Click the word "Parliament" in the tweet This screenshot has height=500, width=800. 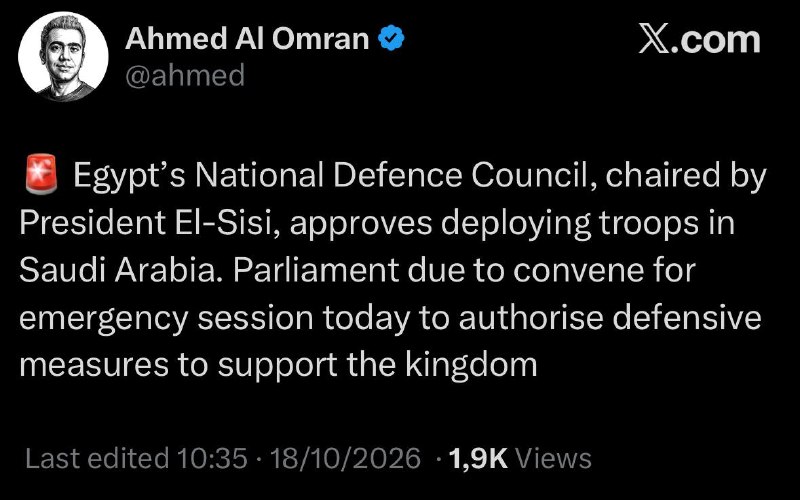click(316, 270)
